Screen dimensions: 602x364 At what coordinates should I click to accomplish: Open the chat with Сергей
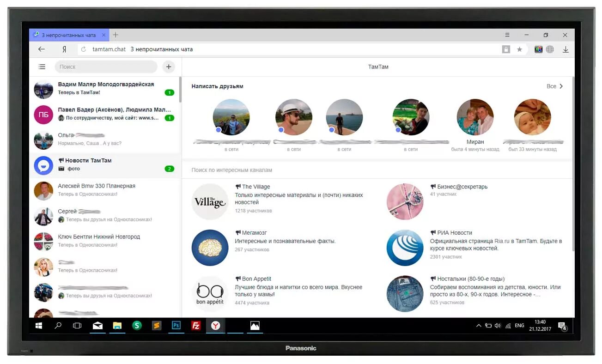point(105,216)
